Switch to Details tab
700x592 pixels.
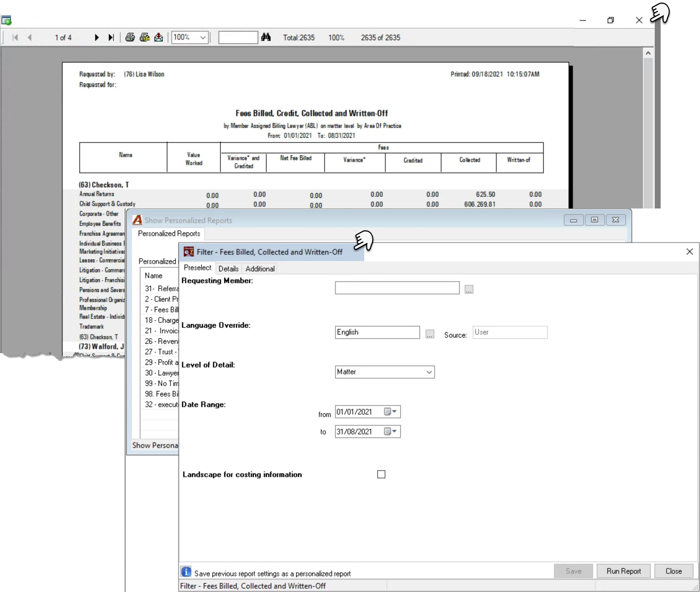[x=228, y=269]
